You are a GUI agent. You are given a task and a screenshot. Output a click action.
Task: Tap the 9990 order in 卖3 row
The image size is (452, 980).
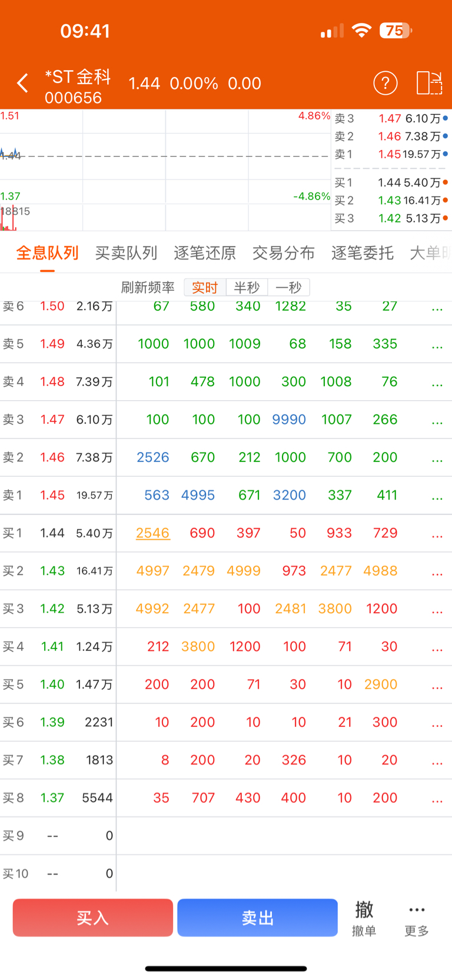[289, 419]
